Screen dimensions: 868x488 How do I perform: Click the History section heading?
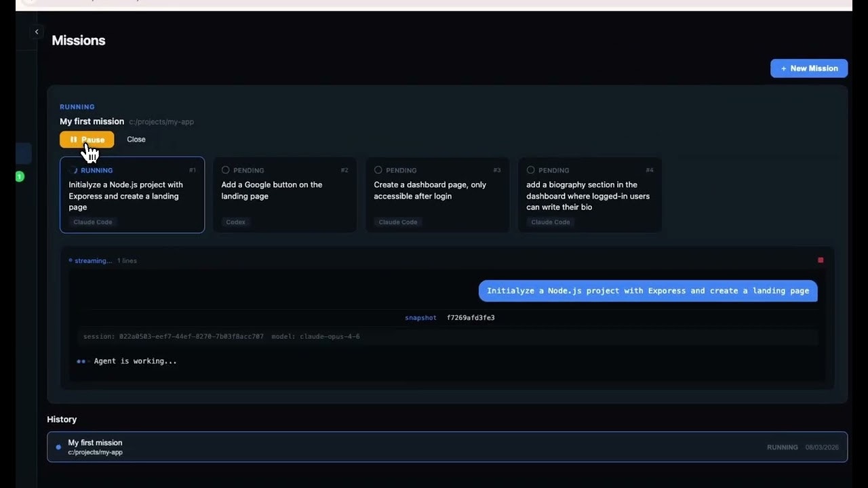tap(62, 420)
